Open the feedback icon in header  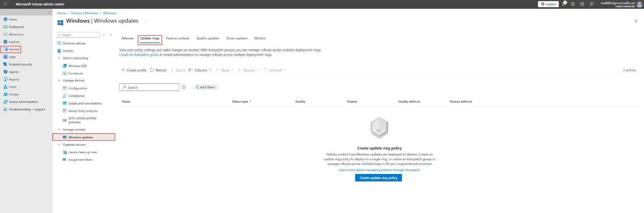point(591,4)
